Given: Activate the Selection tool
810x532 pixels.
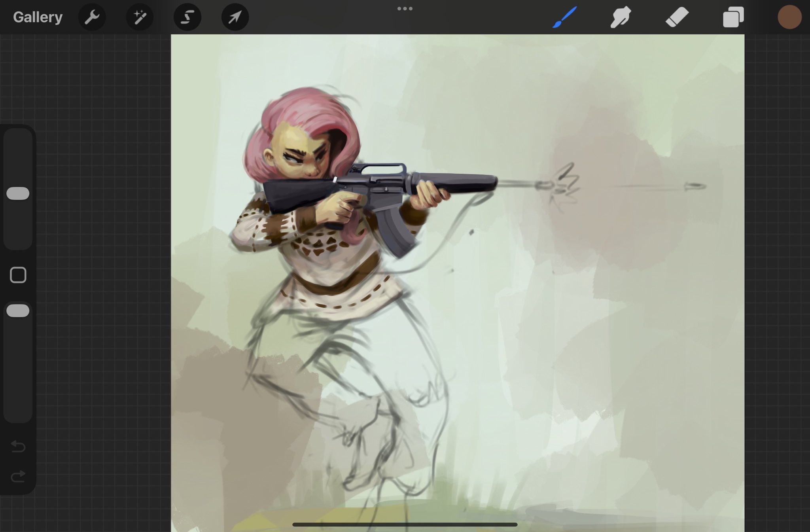Looking at the screenshot, I should click(x=187, y=17).
